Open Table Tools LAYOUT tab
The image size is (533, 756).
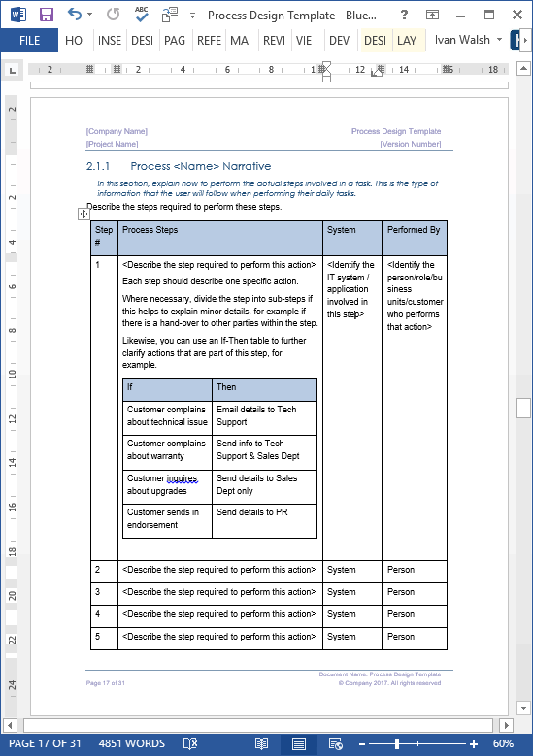(407, 41)
